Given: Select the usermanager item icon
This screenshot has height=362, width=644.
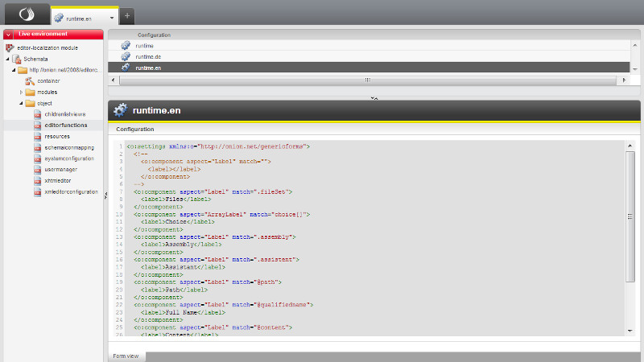Looking at the screenshot, I should pos(37,170).
